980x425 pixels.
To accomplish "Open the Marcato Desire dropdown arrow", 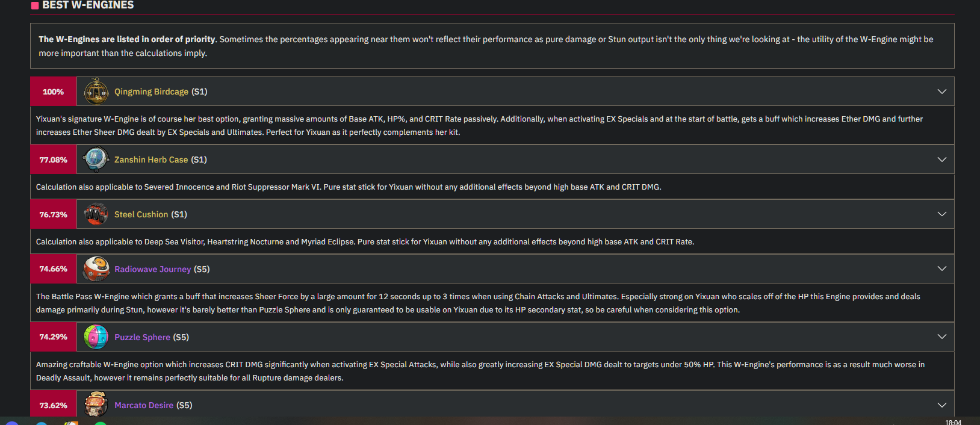I will (x=942, y=405).
